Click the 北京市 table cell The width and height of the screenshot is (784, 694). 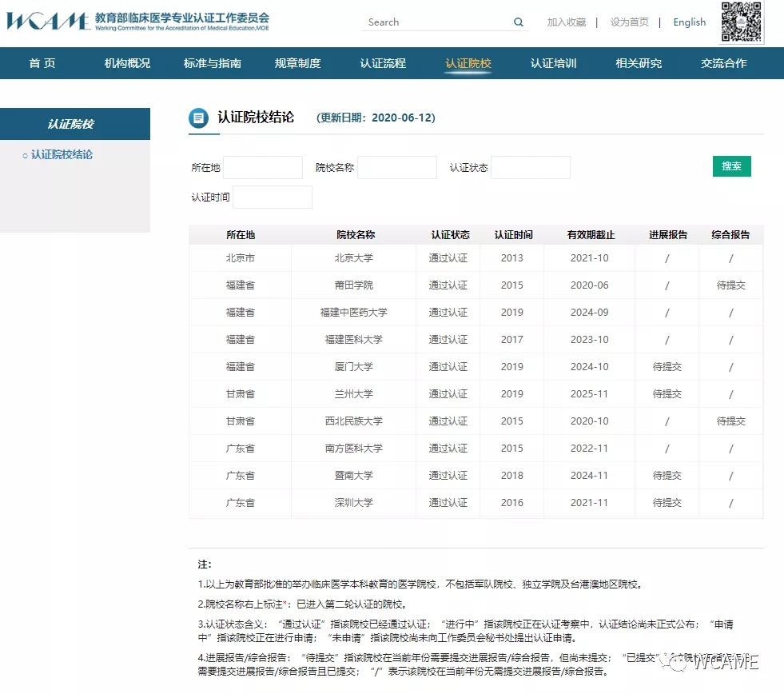(240, 258)
